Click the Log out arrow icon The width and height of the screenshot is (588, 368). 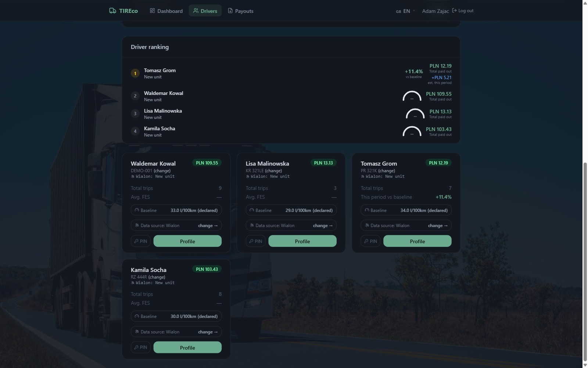(x=454, y=11)
